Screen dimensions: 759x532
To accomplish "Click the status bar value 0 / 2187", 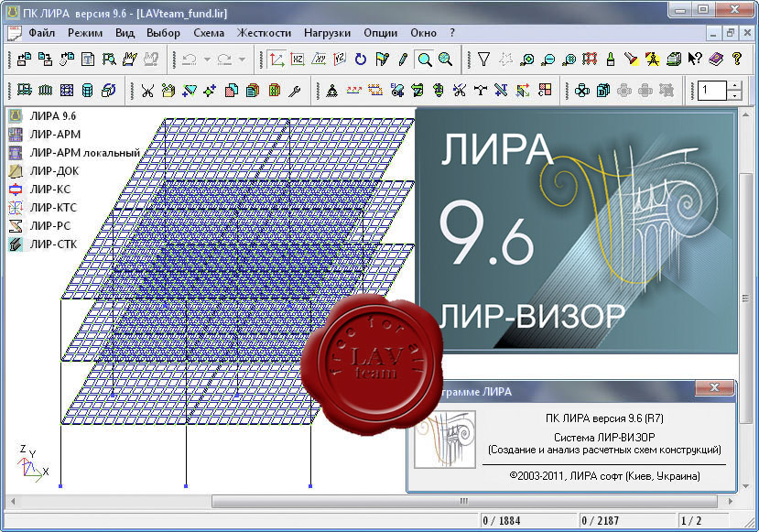I will (601, 521).
